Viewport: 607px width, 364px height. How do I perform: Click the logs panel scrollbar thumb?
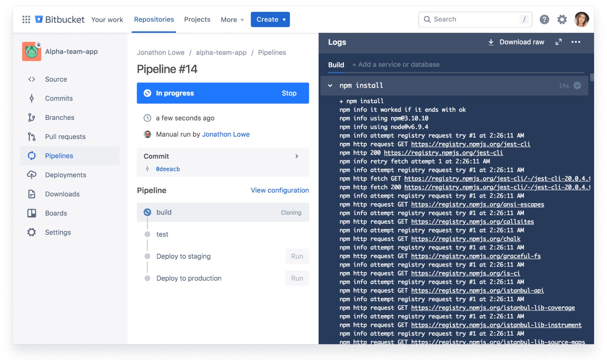point(592,77)
